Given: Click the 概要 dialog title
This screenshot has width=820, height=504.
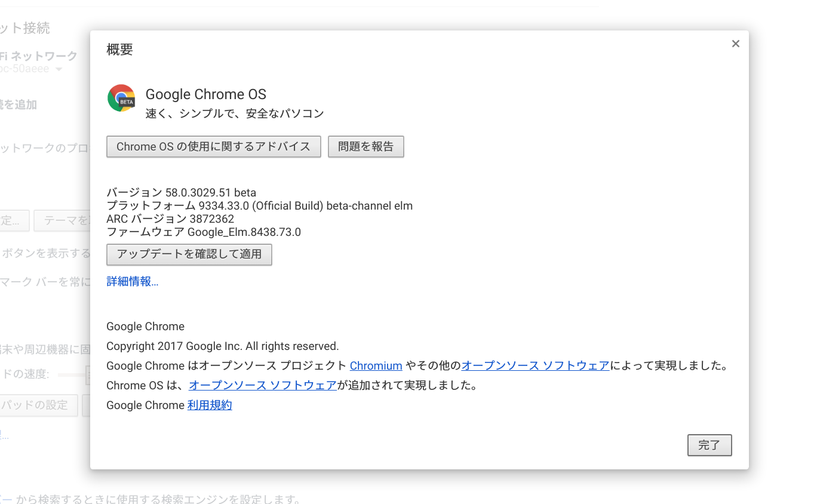Looking at the screenshot, I should coord(119,50).
